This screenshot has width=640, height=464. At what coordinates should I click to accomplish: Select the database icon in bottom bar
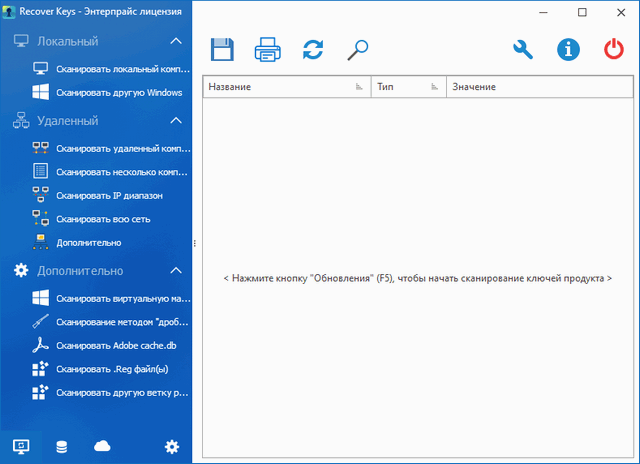(62, 446)
